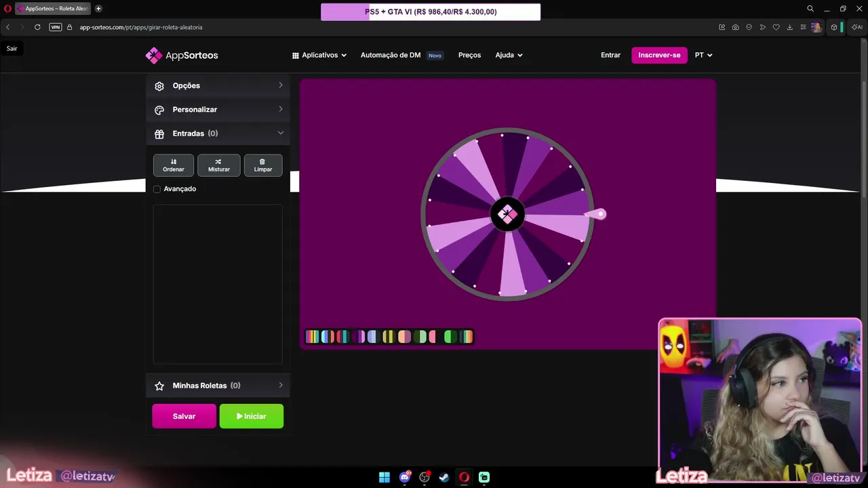Open Easy Setup sliders icon
The width and height of the screenshot is (868, 488).
pos(803,27)
